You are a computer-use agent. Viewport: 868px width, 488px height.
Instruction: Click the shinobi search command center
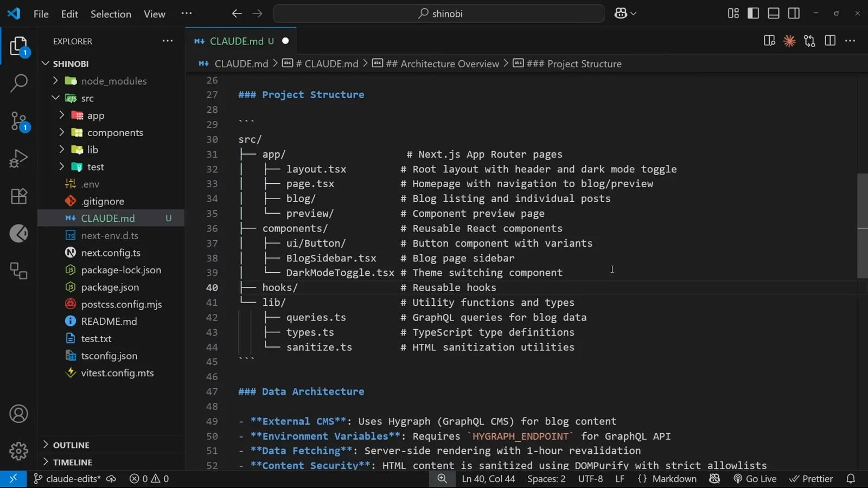pos(439,14)
